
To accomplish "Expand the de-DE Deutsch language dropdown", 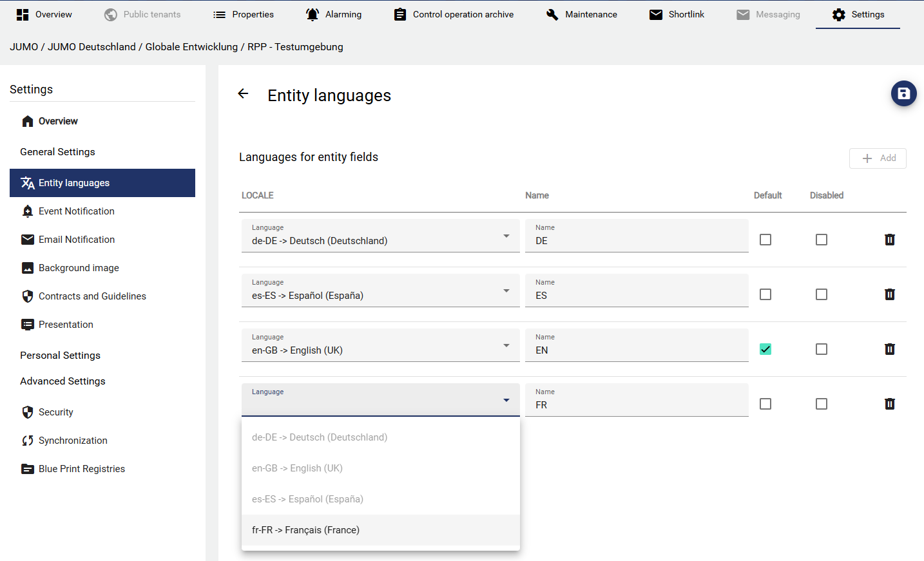I will (x=380, y=236).
